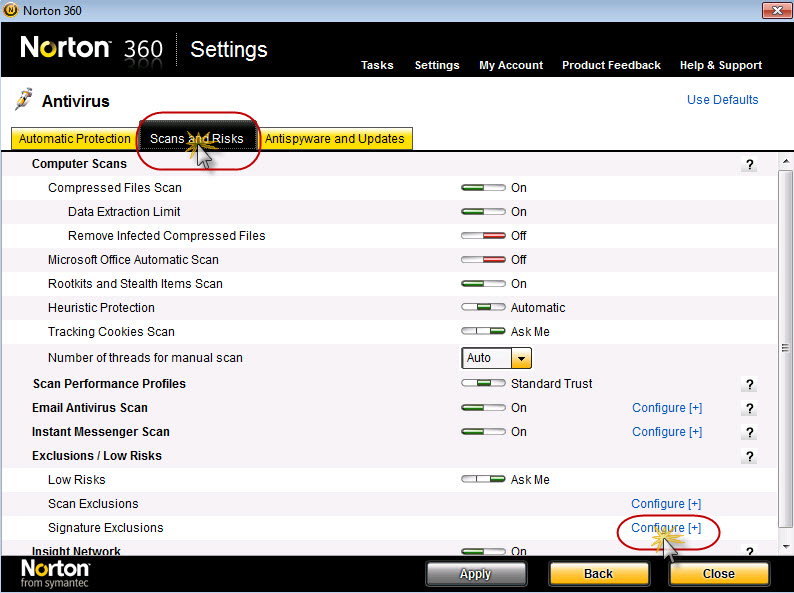Click the Computer Scans heading
794x593 pixels.
tap(80, 164)
